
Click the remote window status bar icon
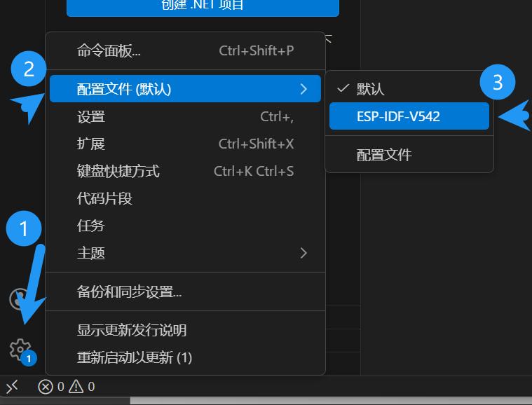point(12,387)
